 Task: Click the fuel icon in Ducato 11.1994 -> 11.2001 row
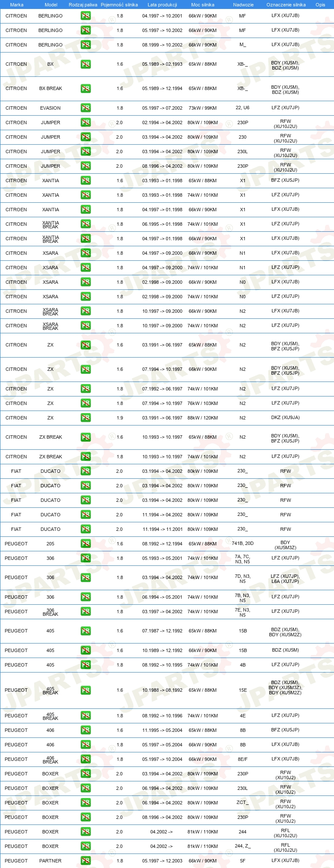[85, 529]
